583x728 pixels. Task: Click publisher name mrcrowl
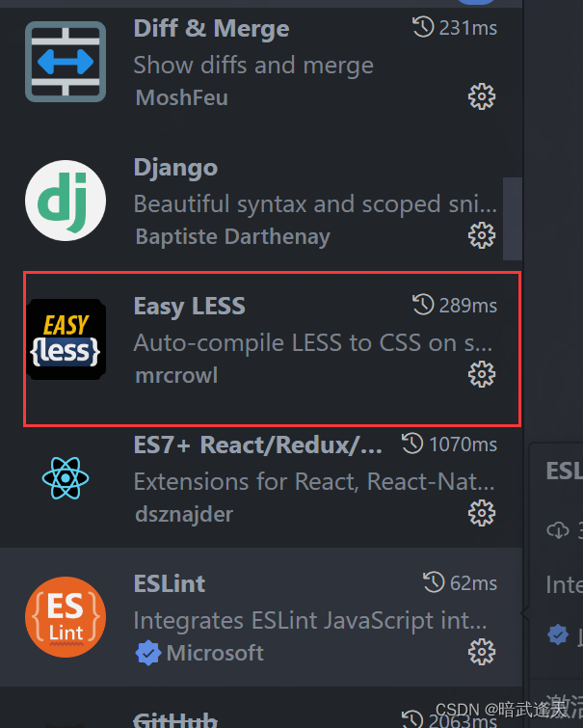tap(176, 375)
